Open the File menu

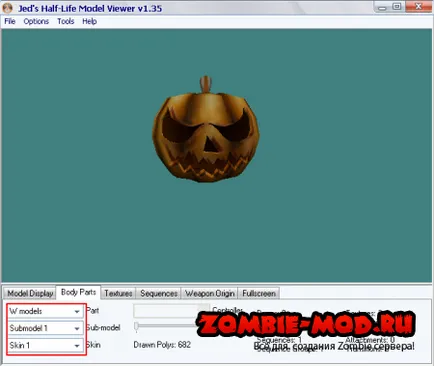pyautogui.click(x=10, y=21)
